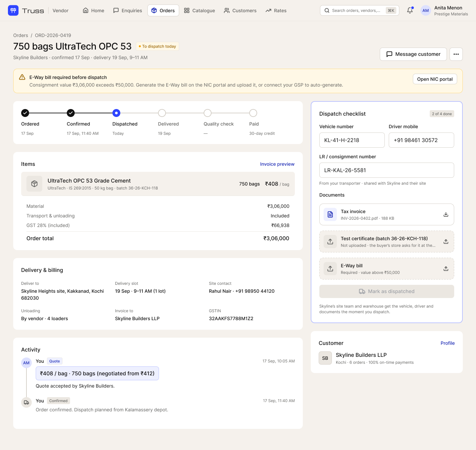This screenshot has width=476, height=450.
Task: Click the 2 of 4 done badge
Action: tap(442, 114)
